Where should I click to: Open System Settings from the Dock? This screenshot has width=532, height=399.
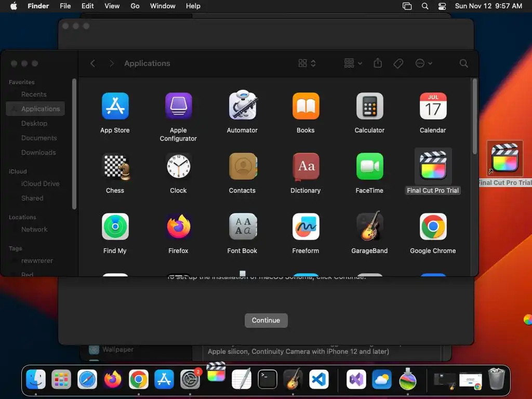coord(190,379)
